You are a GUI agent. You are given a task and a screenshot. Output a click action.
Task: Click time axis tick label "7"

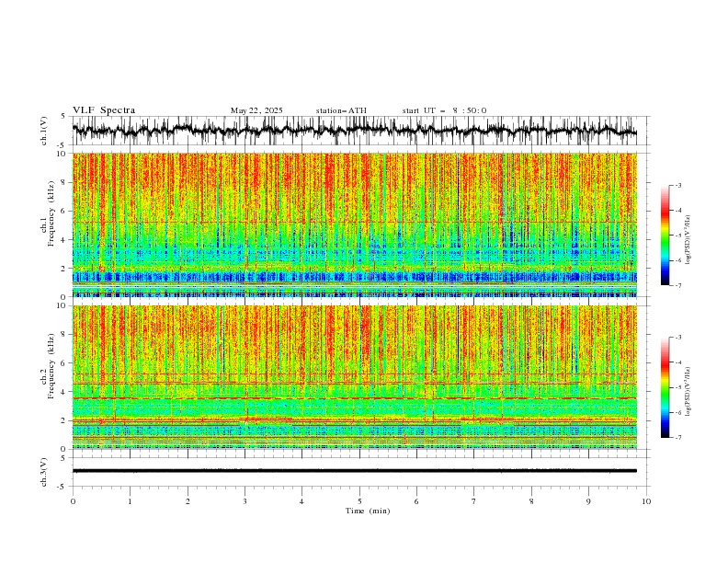(474, 501)
